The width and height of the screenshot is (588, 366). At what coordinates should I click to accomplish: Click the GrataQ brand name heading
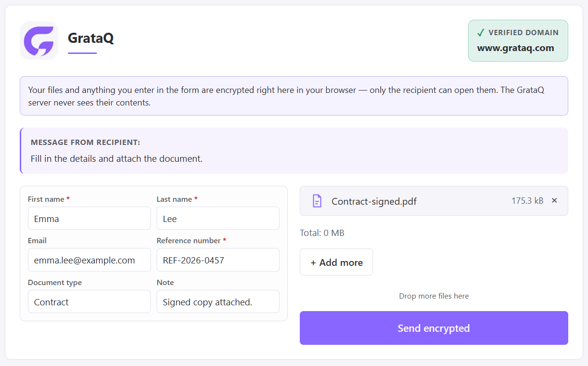point(91,38)
